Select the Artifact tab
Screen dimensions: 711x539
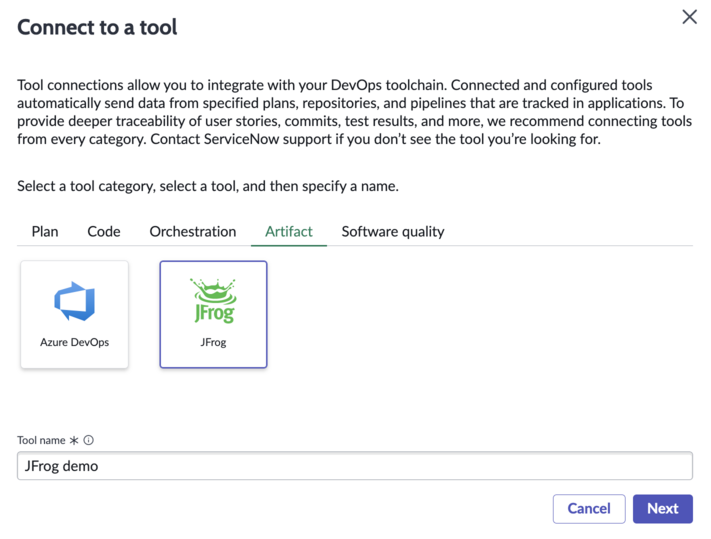289,232
